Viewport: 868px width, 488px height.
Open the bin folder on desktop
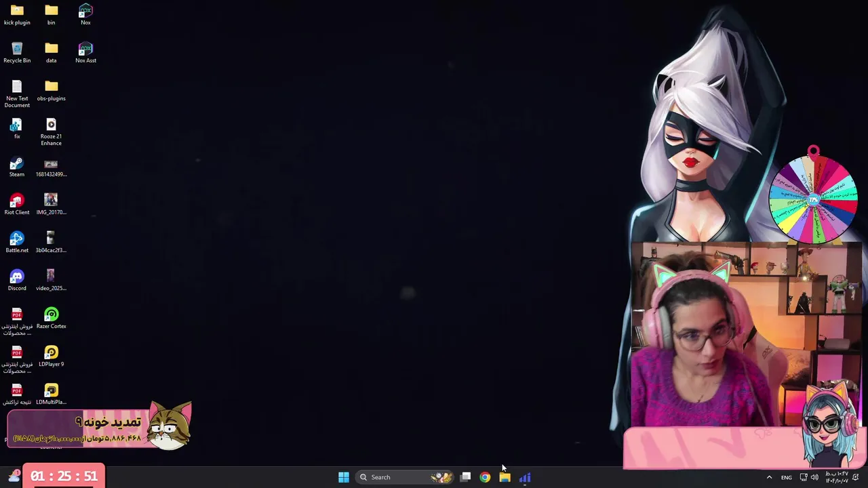click(x=51, y=15)
